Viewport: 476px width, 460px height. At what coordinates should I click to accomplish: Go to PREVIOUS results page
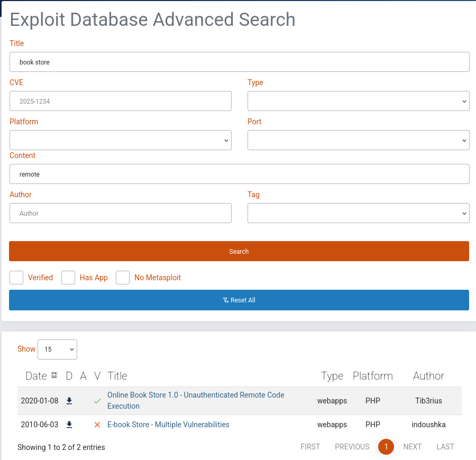click(352, 447)
